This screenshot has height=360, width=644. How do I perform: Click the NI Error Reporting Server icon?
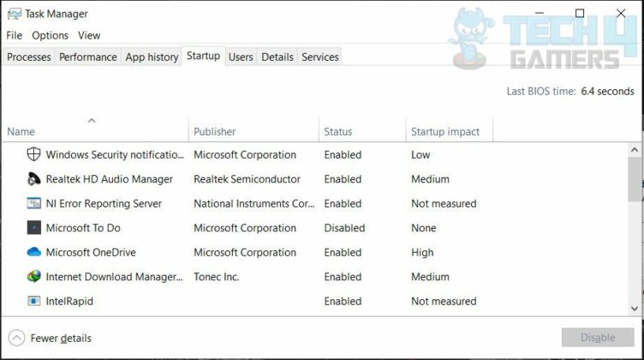click(x=34, y=204)
